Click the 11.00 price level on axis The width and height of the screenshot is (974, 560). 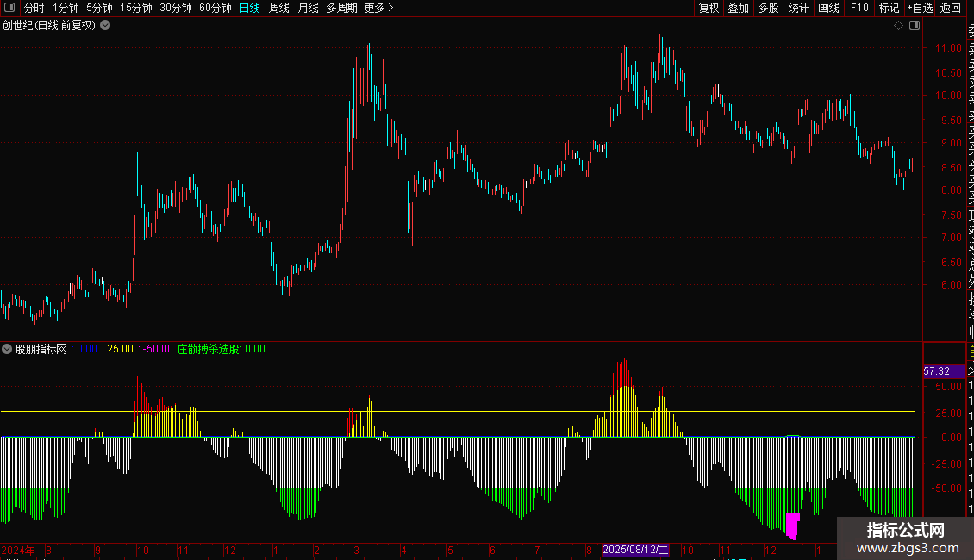click(948, 47)
